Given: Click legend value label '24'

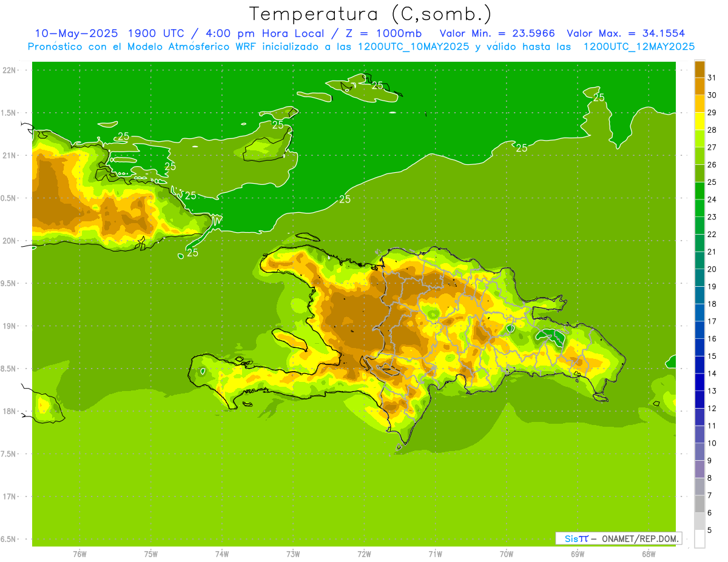Looking at the screenshot, I should 712,199.
